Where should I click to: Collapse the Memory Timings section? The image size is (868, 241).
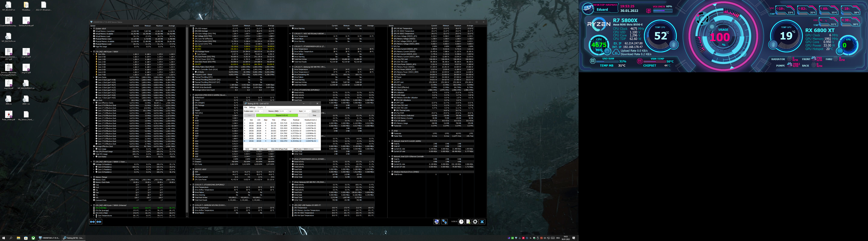(x=92, y=177)
